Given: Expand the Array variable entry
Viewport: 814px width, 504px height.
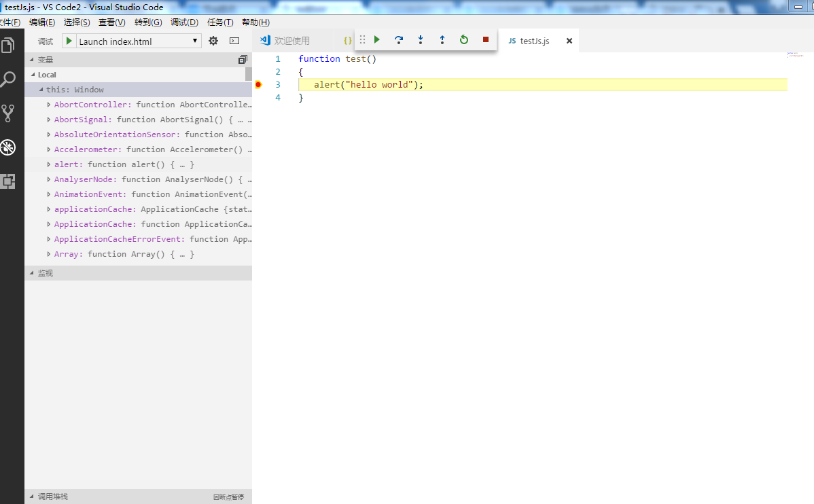Looking at the screenshot, I should tap(49, 254).
